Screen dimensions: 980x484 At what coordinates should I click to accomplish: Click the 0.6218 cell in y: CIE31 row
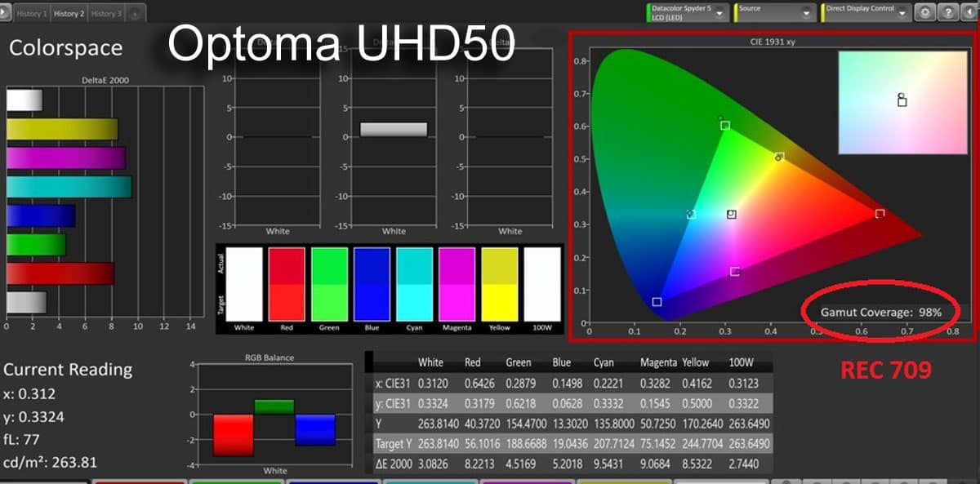click(x=523, y=403)
